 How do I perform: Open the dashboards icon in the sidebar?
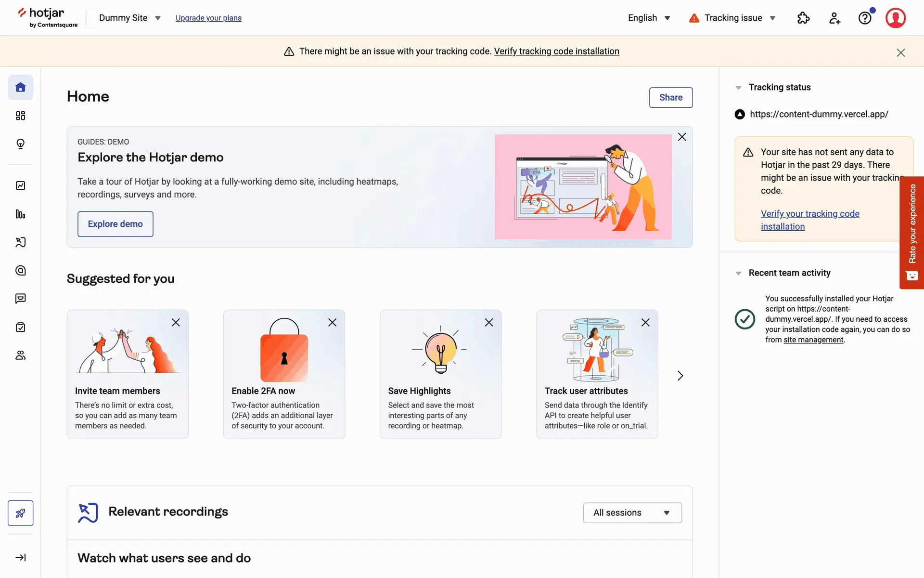[x=20, y=116]
